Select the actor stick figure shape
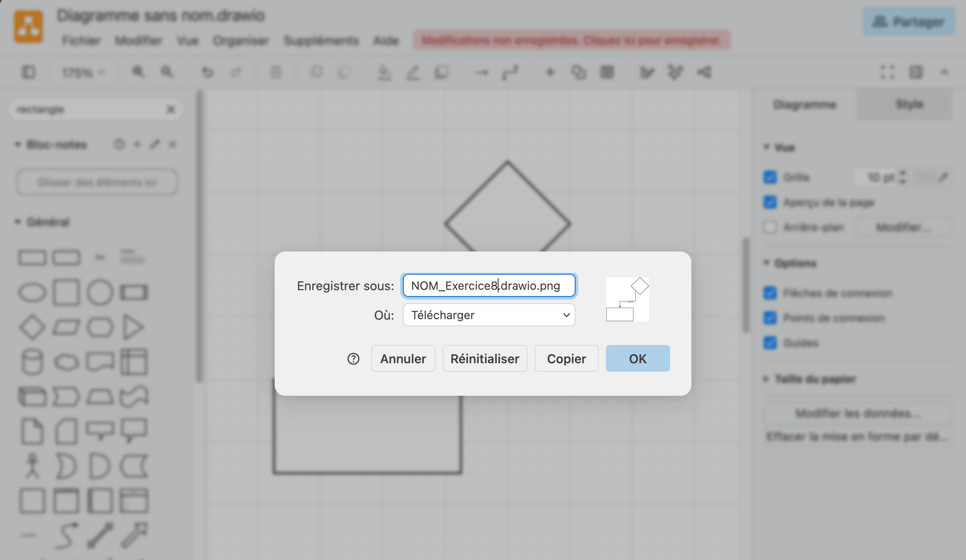 point(32,466)
